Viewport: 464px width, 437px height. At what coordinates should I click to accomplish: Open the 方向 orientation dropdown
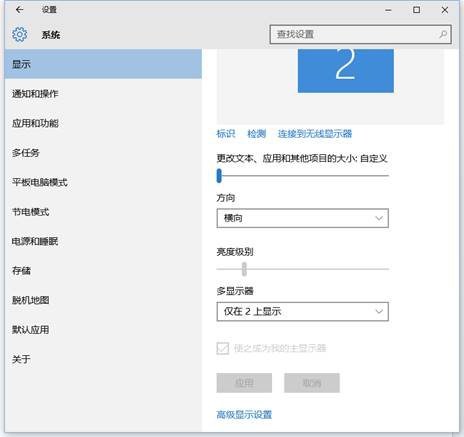point(302,218)
